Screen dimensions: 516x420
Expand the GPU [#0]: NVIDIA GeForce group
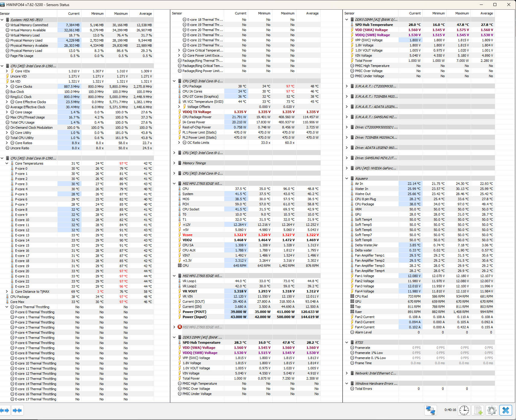[x=347, y=168]
